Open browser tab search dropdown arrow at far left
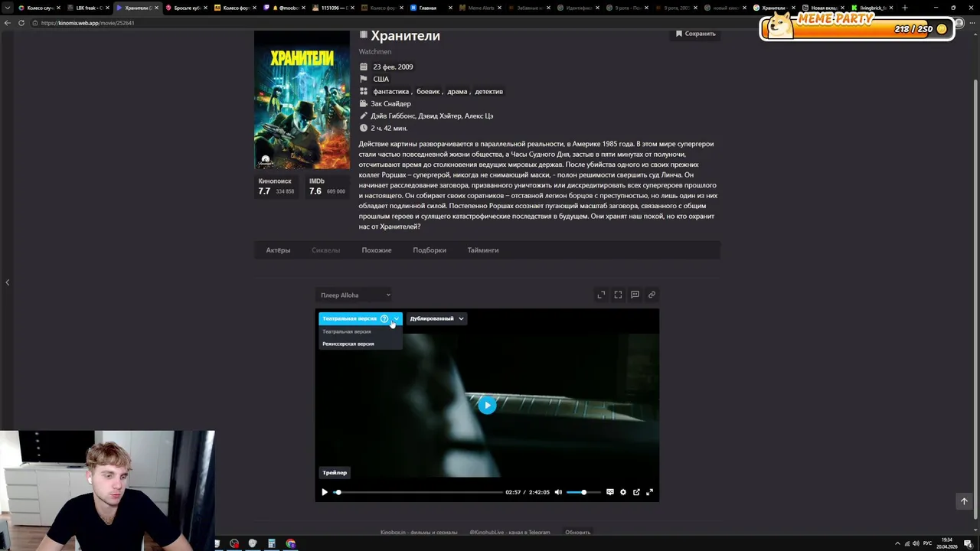 point(8,8)
